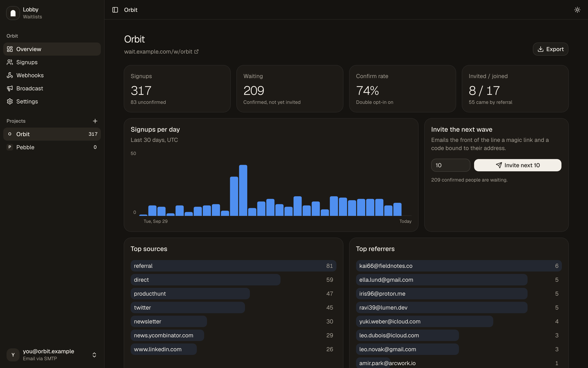Go to Webhooks section
The width and height of the screenshot is (588, 368).
coord(52,75)
